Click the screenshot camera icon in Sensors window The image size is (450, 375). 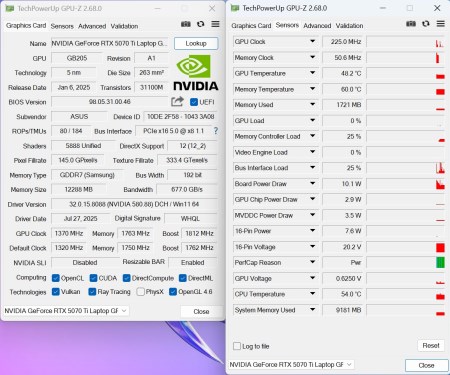tap(411, 24)
